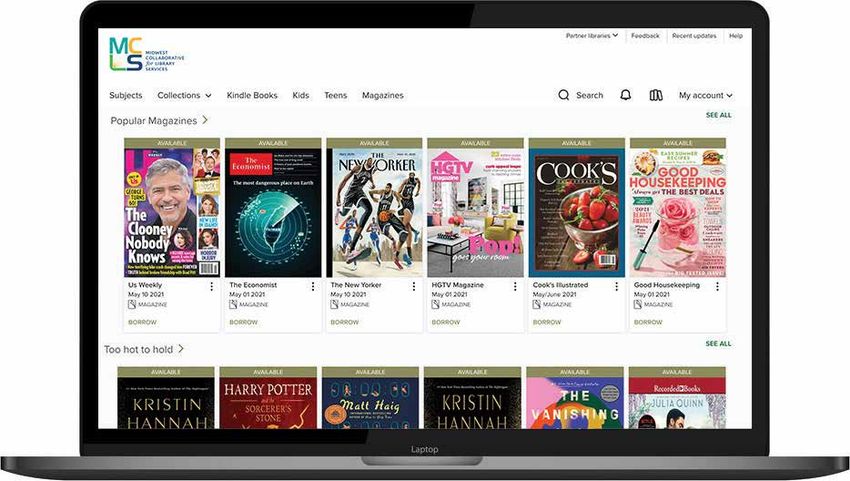The width and height of the screenshot is (850, 481).
Task: Open the Kids section
Action: (301, 95)
